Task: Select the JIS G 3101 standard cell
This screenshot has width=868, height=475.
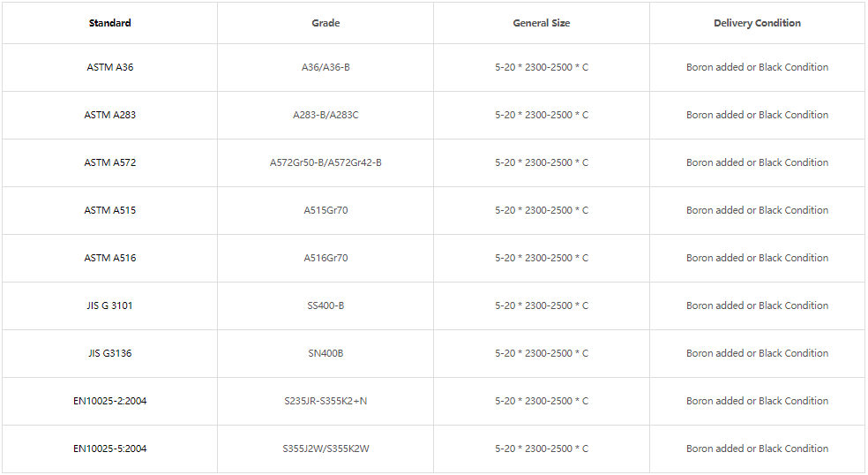Action: (109, 305)
